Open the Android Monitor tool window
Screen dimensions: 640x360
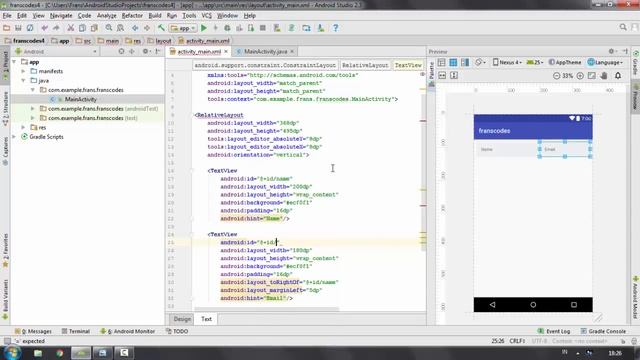tap(127, 331)
